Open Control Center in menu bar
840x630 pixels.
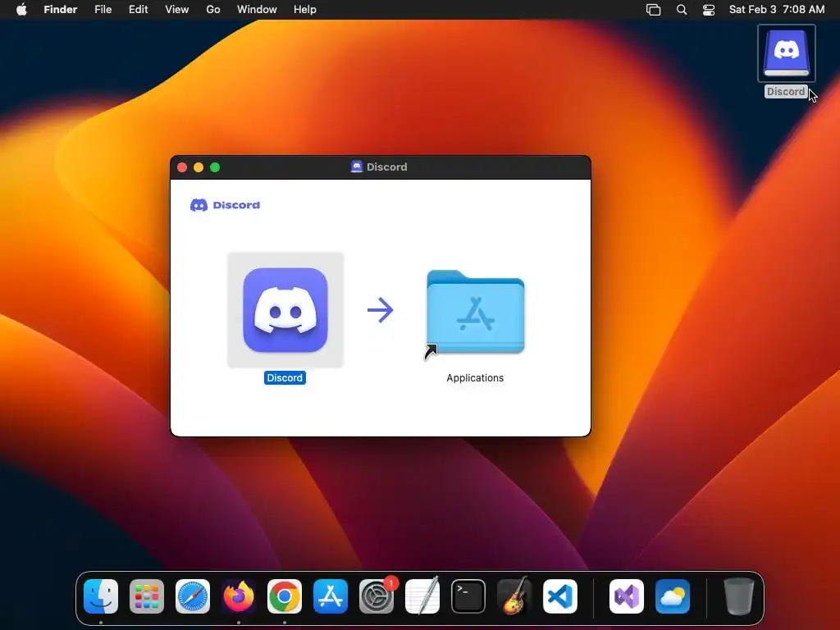pos(709,10)
